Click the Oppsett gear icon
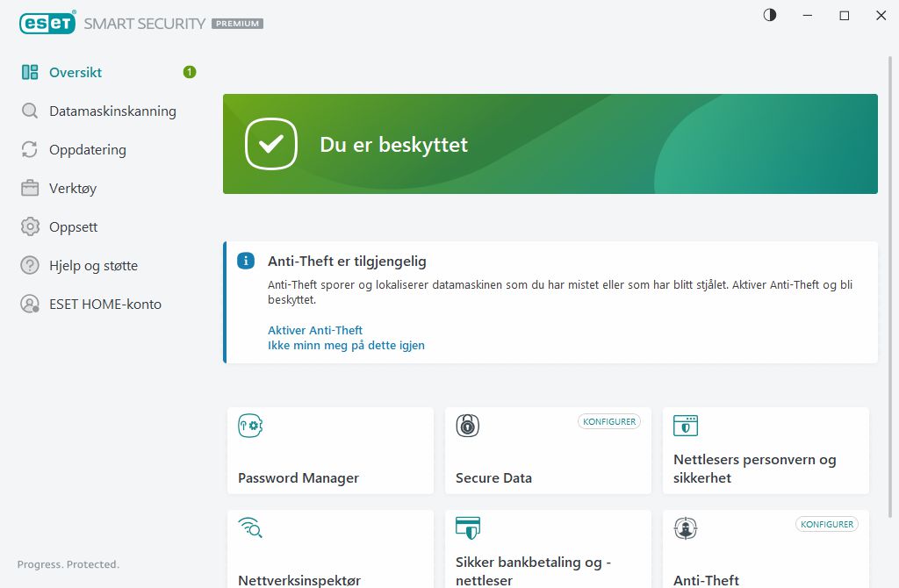The image size is (899, 588). [x=30, y=227]
